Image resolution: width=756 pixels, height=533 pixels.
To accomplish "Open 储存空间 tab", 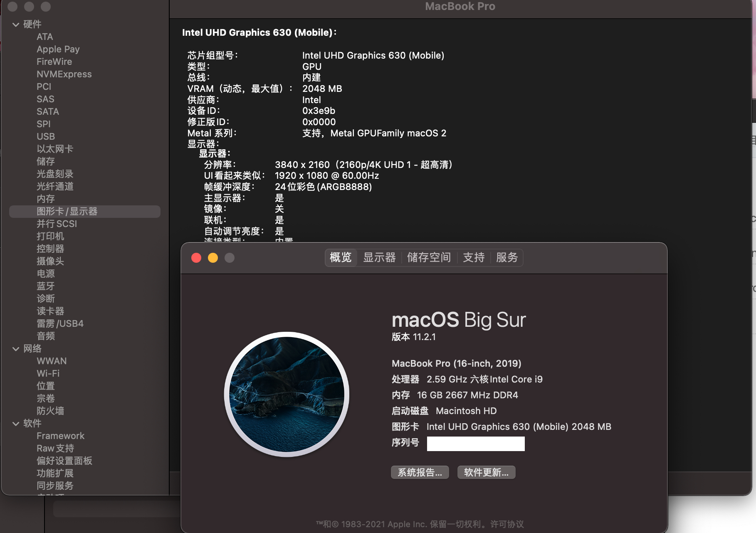I will point(429,257).
